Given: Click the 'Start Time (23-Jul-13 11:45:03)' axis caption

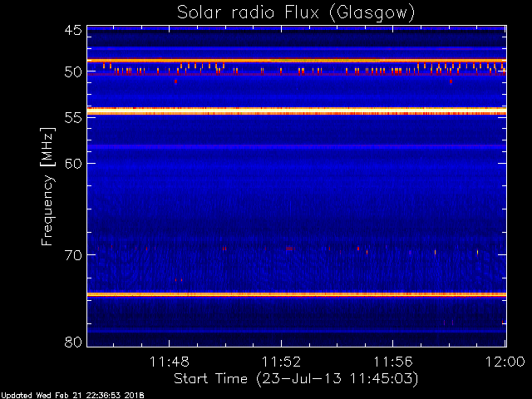Looking at the screenshot, I should pyautogui.click(x=295, y=379).
